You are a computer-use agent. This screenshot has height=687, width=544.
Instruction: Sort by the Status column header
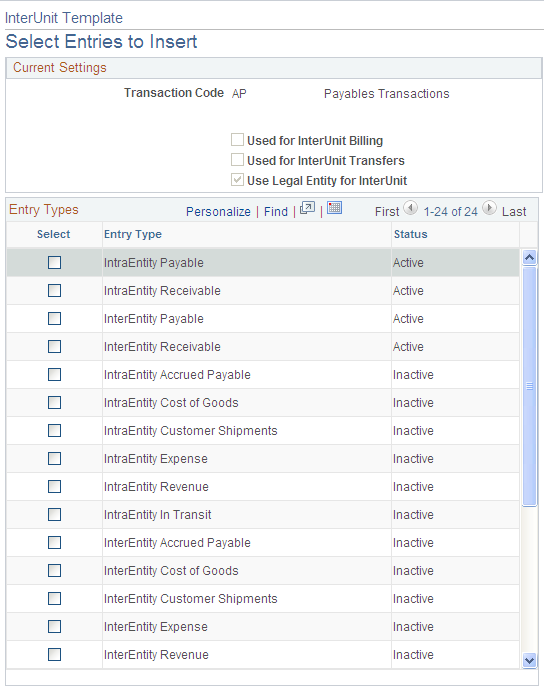coord(410,234)
